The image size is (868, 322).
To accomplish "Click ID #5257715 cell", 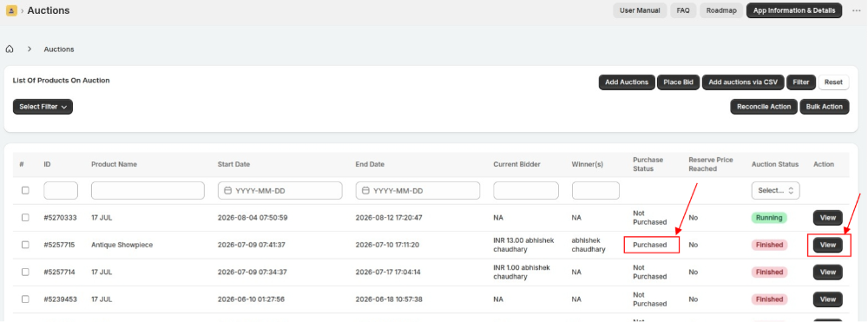I will pyautogui.click(x=61, y=245).
